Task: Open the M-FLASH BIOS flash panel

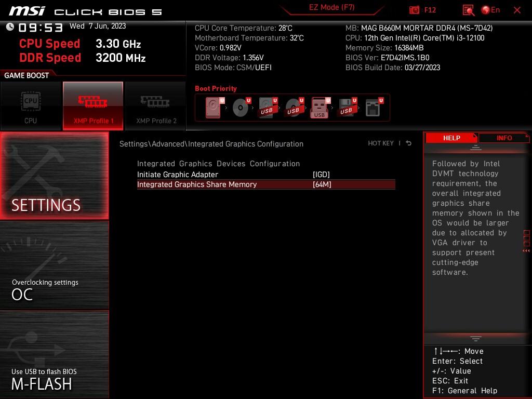Action: click(x=54, y=354)
